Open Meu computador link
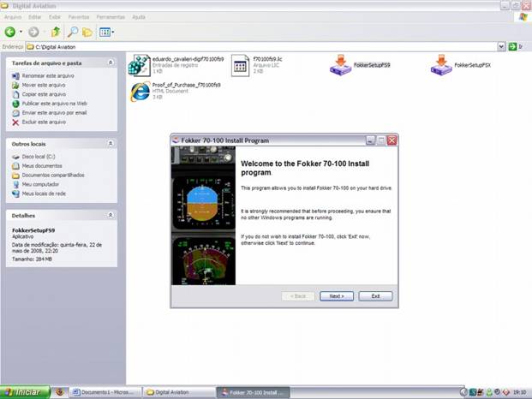532x399 pixels. 40,184
